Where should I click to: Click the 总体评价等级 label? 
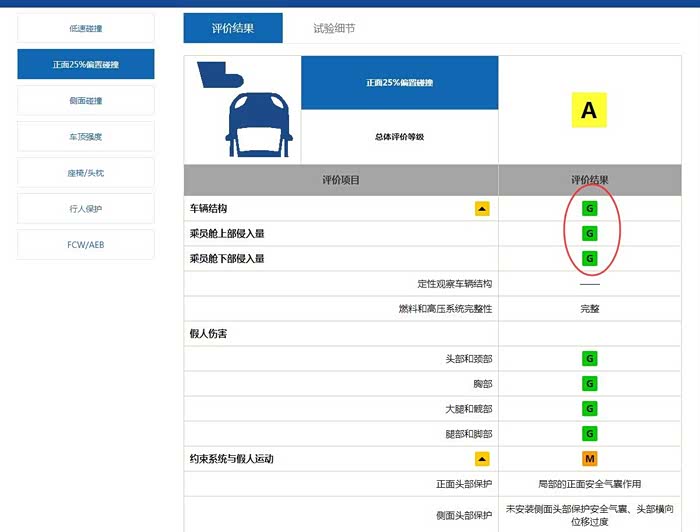(400, 137)
